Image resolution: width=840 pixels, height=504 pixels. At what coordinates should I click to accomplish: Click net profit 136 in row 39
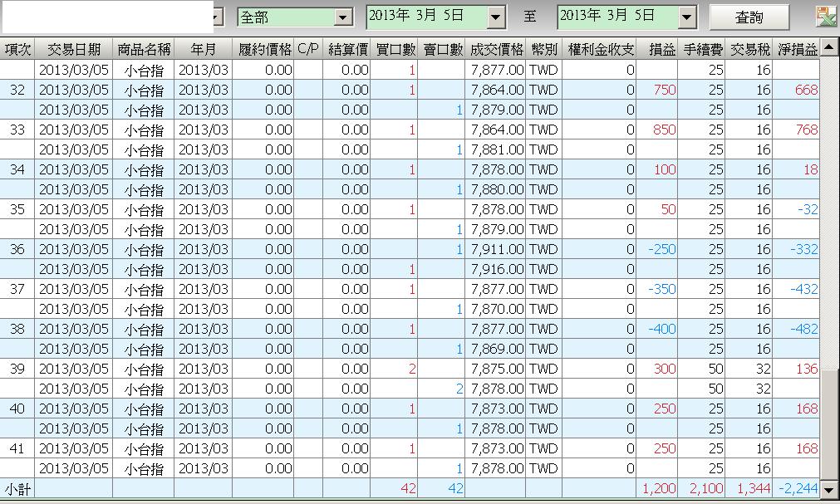807,369
